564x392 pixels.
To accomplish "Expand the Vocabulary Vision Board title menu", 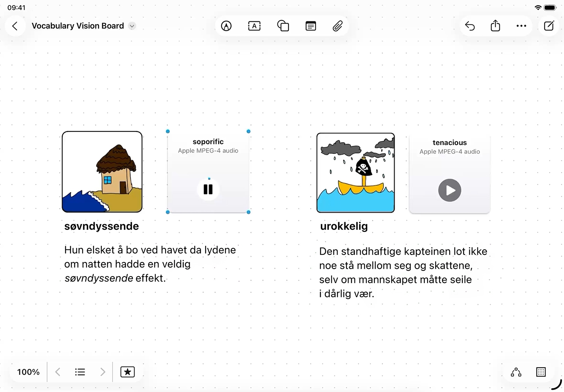I will point(132,26).
